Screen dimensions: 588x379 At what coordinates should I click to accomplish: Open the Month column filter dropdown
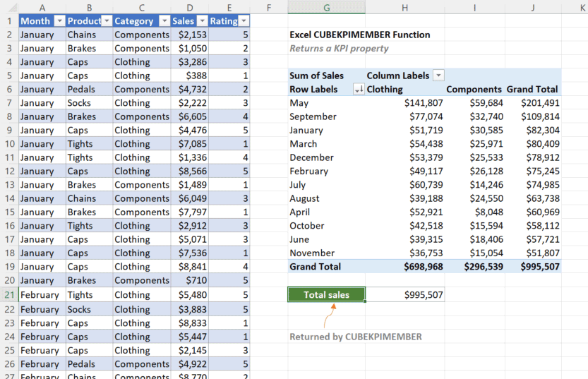coord(59,21)
